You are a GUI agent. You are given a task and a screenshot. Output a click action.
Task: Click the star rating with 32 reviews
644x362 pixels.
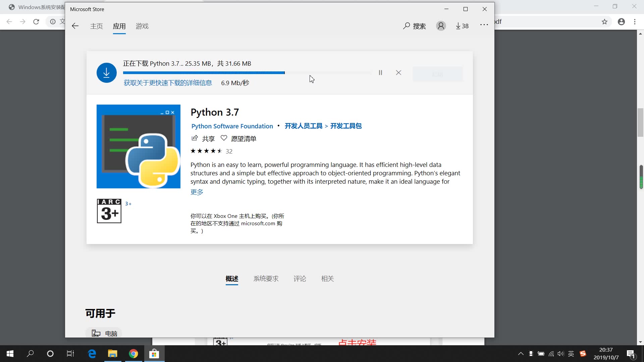(x=212, y=151)
